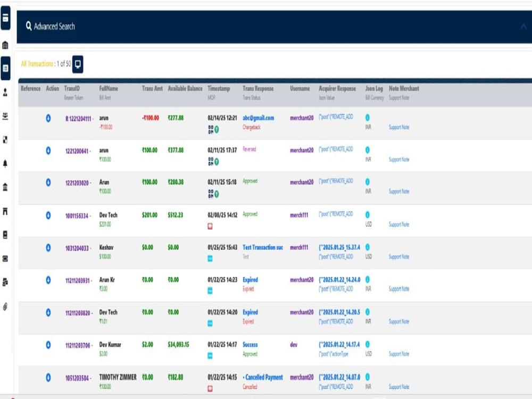Click action icon for transaction 1221200641

click(x=48, y=151)
